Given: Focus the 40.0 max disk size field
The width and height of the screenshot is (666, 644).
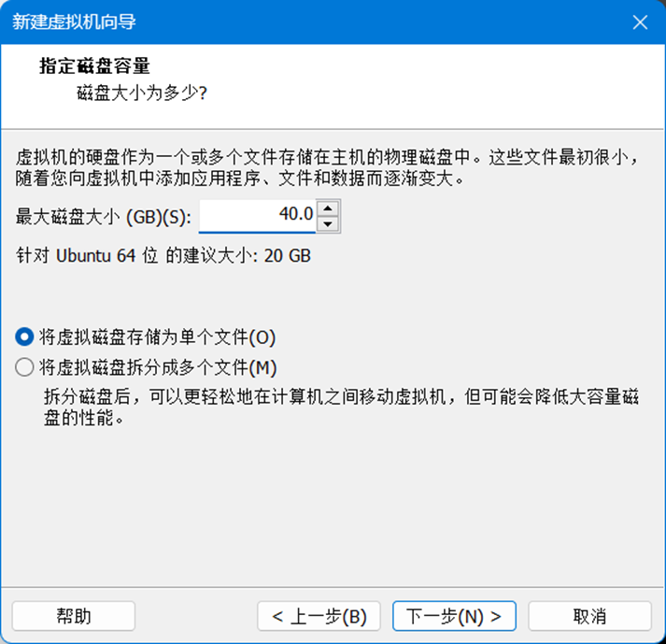Looking at the screenshot, I should [x=258, y=216].
